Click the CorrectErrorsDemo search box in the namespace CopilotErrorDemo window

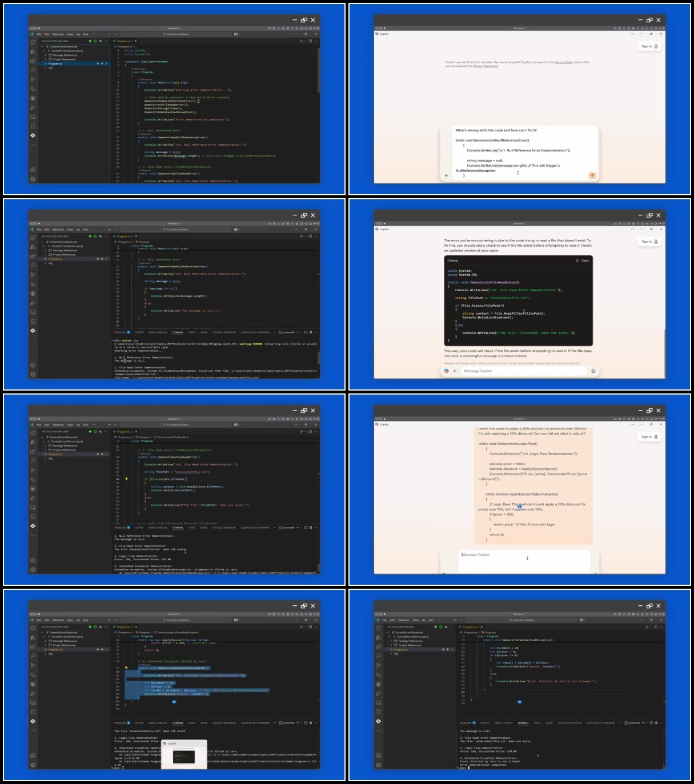(176, 34)
